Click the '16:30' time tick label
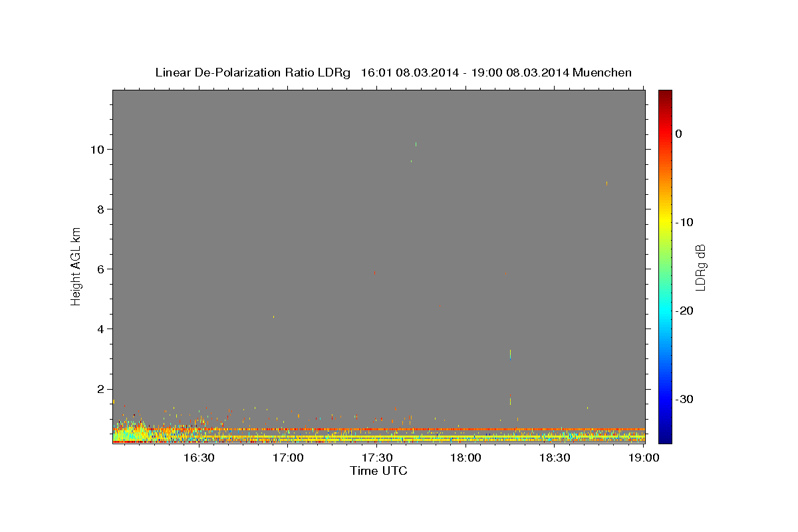798x532 pixels. tap(199, 458)
